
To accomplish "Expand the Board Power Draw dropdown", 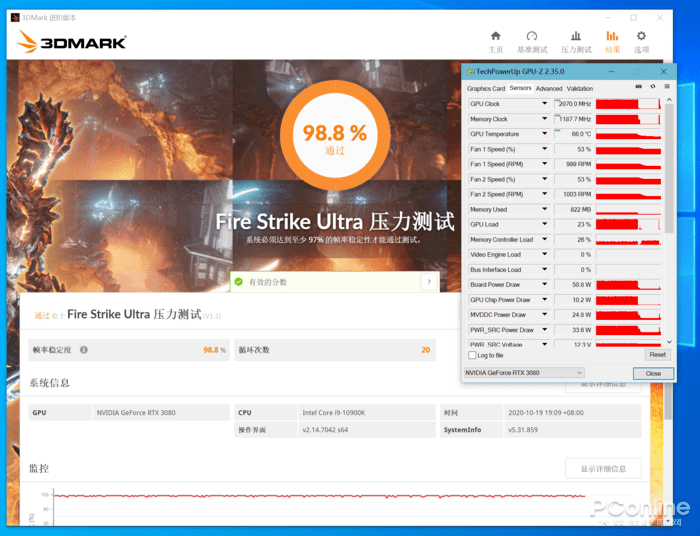I will coord(545,284).
